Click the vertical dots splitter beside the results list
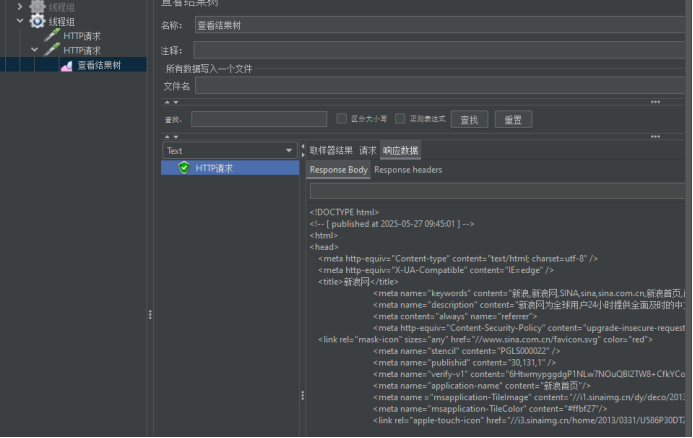693x438 pixels. pos(302,395)
